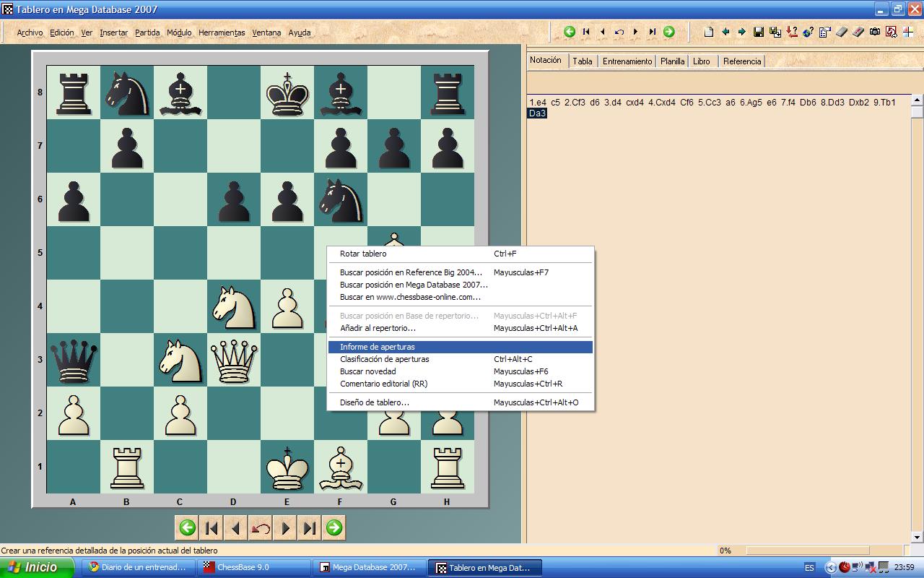Create a new game with the blank page icon
924x578 pixels.
[x=709, y=32]
